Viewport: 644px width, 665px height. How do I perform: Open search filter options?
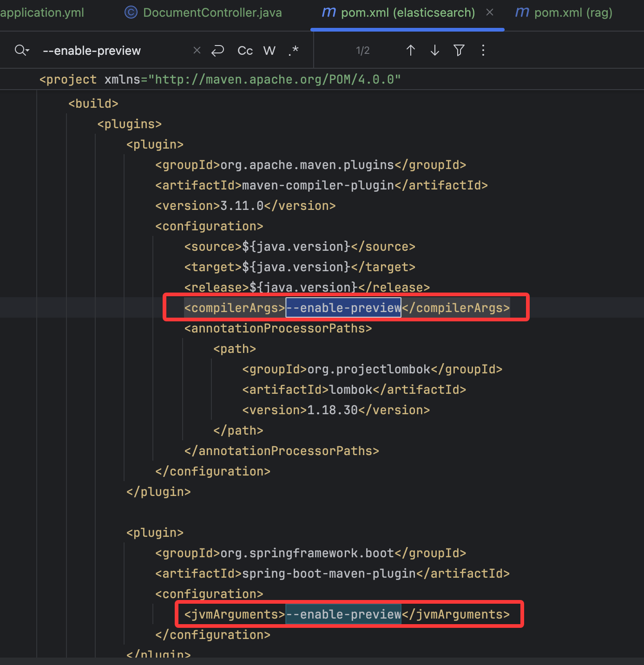click(x=459, y=50)
